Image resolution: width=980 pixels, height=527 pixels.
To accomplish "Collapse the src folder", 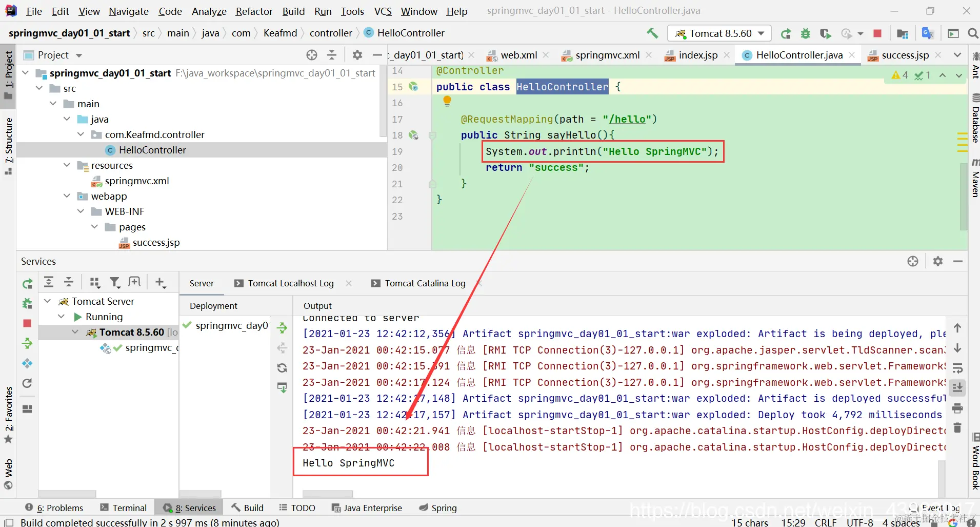I will [39, 88].
